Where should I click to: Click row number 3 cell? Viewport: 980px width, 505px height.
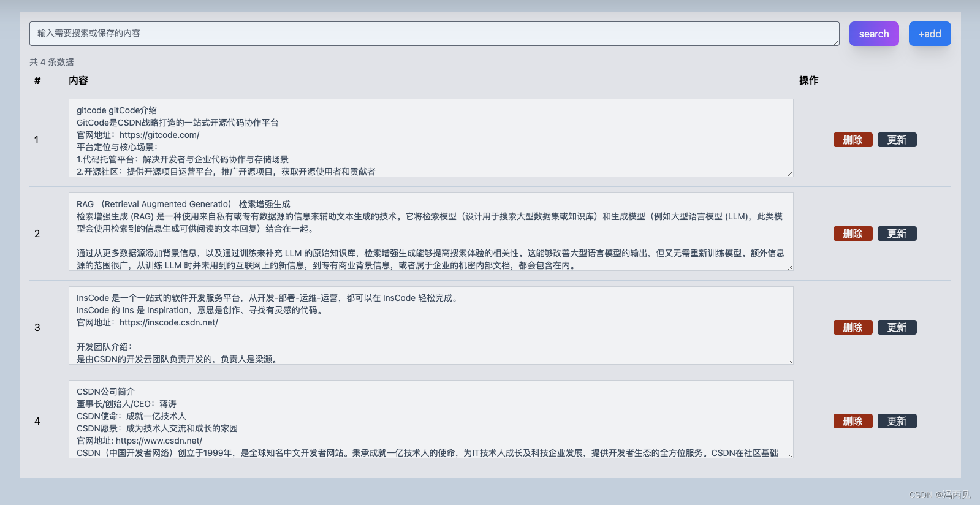tap(37, 327)
